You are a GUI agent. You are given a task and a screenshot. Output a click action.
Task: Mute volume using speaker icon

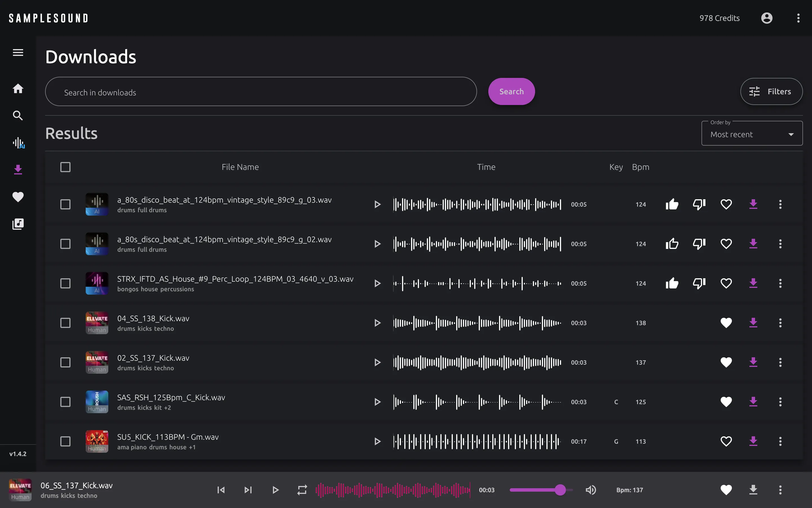coord(591,490)
